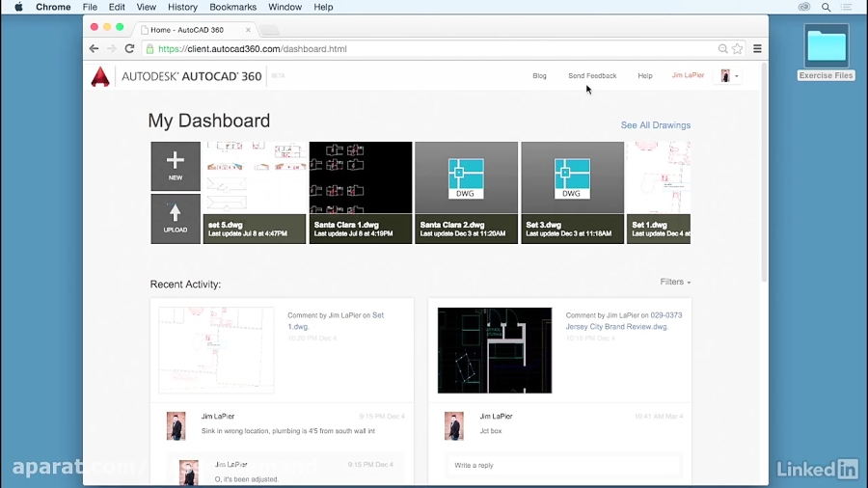Viewport: 868px width, 488px height.
Task: Click the Send Feedback link
Action: (x=592, y=76)
